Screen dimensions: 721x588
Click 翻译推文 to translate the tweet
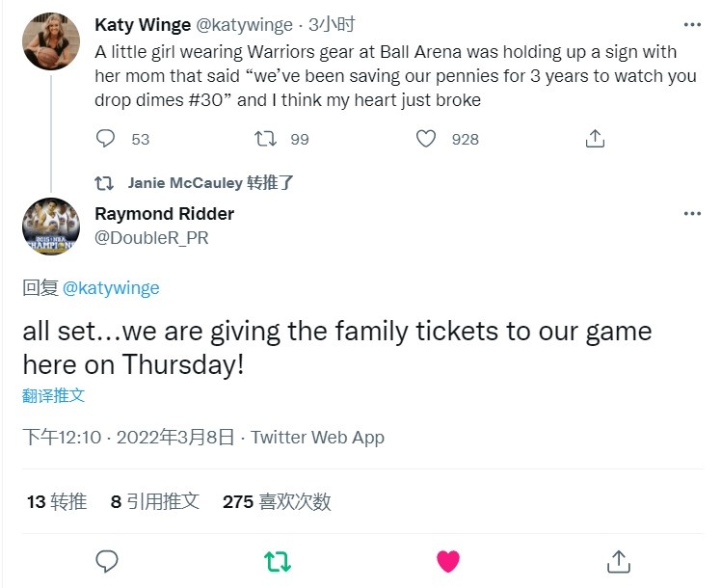pos(54,395)
